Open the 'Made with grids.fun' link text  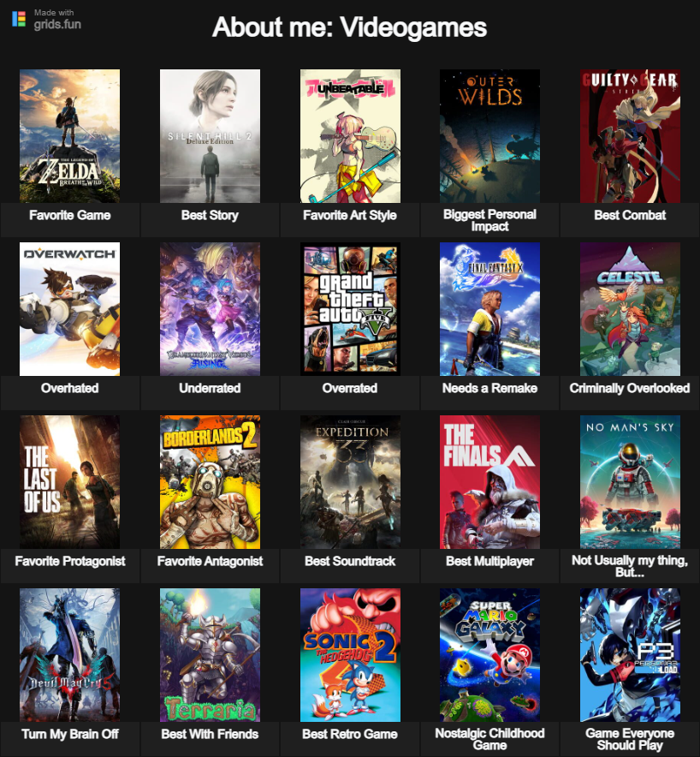[x=57, y=20]
